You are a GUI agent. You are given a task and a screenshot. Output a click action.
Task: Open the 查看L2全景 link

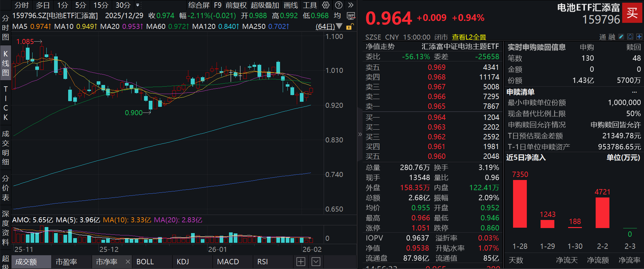point(469,37)
